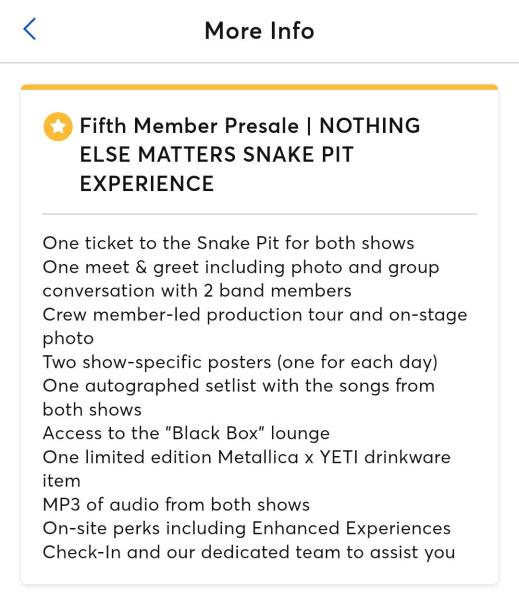The width and height of the screenshot is (519, 600).
Task: Click the EXPERIENCE word in the heading
Action: (147, 184)
